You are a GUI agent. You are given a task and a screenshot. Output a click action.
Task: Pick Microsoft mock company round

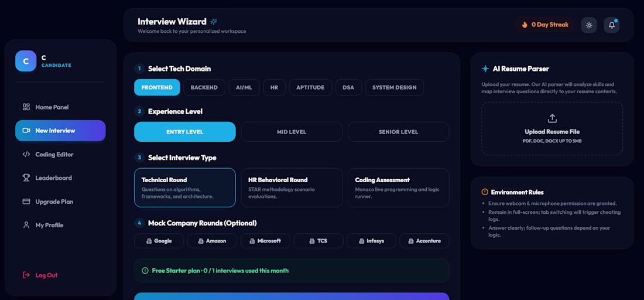tap(265, 241)
